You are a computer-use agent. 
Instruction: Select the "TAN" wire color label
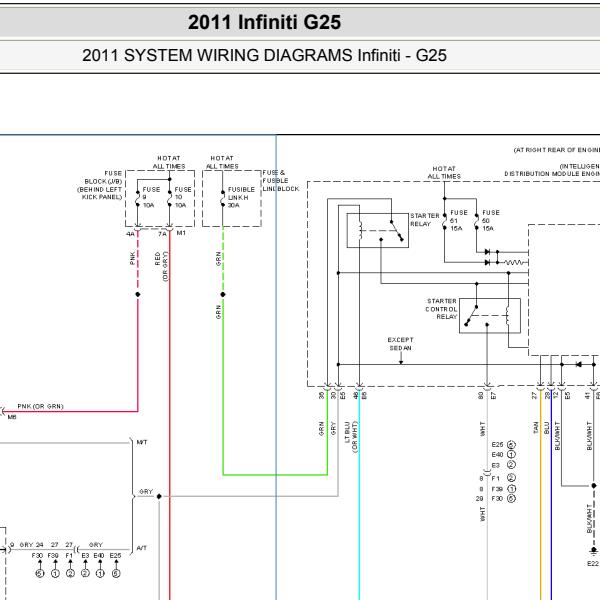point(535,428)
